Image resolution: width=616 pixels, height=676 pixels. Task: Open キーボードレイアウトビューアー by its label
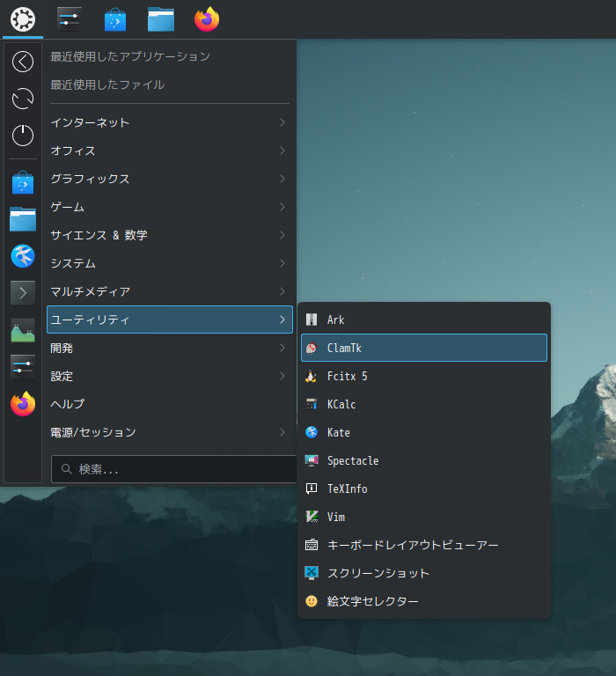413,545
